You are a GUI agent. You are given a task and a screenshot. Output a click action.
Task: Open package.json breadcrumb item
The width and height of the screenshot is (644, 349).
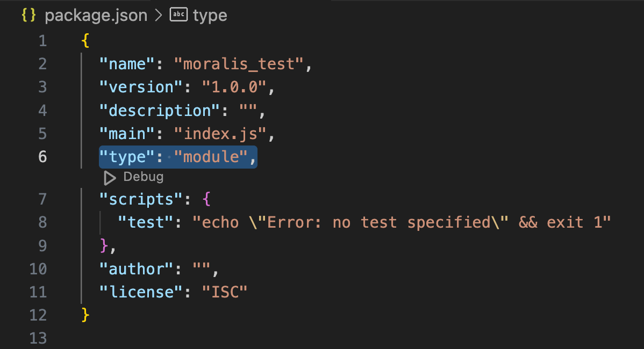pyautogui.click(x=96, y=16)
